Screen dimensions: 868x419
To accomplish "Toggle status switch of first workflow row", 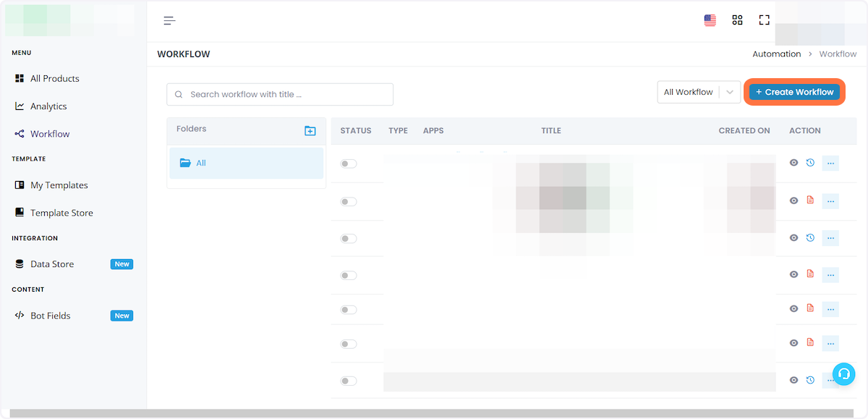I will (349, 164).
